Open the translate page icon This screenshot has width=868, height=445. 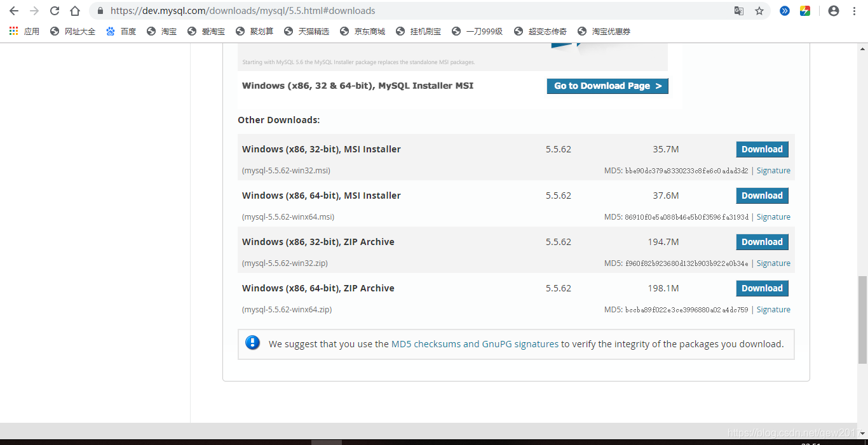pos(739,11)
